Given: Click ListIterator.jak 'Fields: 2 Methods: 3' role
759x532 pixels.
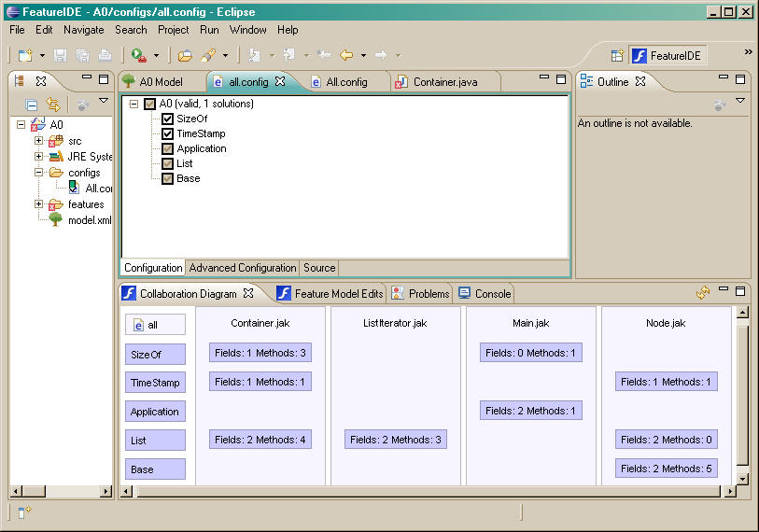Looking at the screenshot, I should click(x=396, y=440).
